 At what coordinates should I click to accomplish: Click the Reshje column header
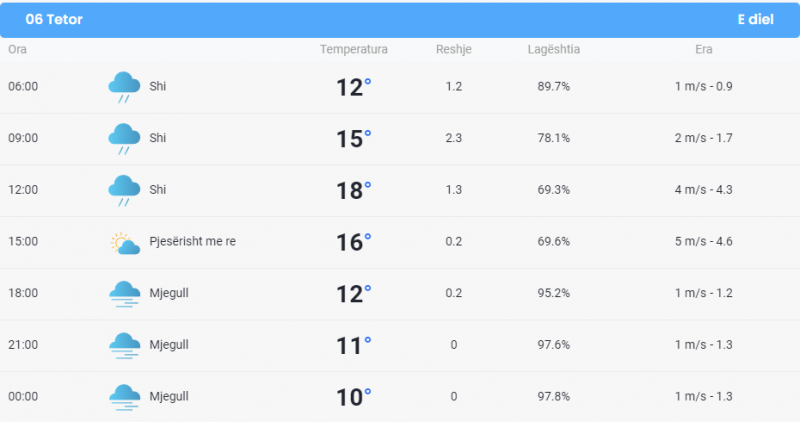[x=454, y=49]
